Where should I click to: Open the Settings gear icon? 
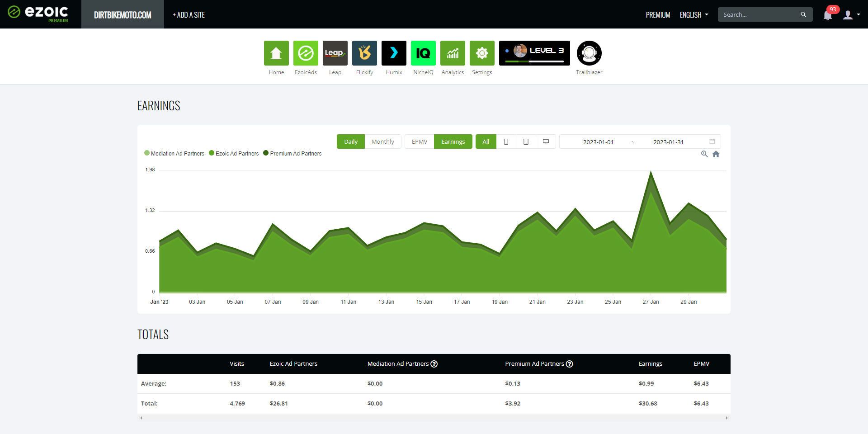(x=482, y=53)
